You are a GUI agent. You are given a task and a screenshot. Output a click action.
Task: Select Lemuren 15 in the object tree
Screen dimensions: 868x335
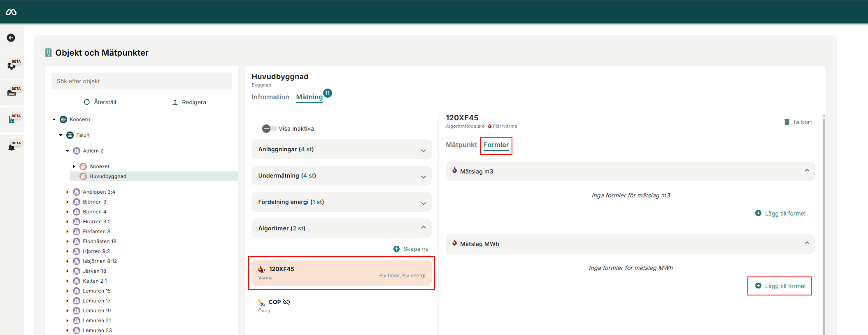(x=97, y=291)
